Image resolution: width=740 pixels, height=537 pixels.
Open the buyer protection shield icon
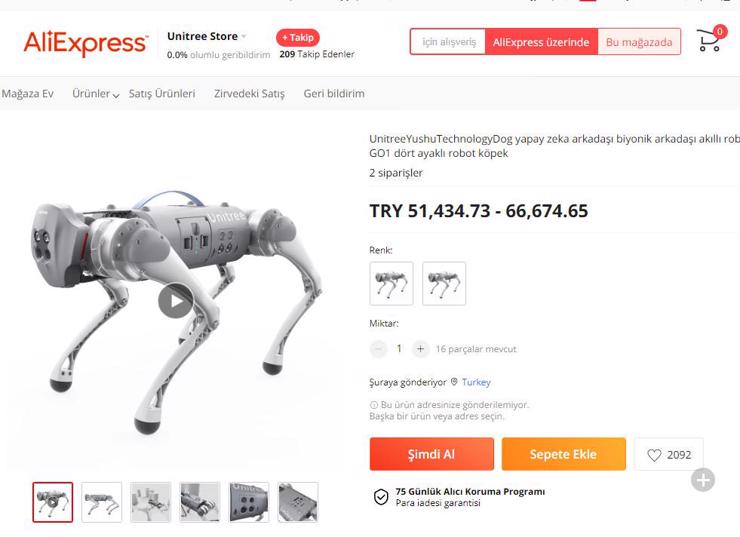pos(381,497)
